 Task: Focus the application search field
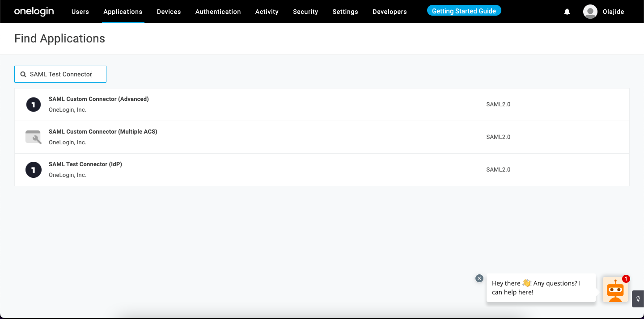coord(60,74)
